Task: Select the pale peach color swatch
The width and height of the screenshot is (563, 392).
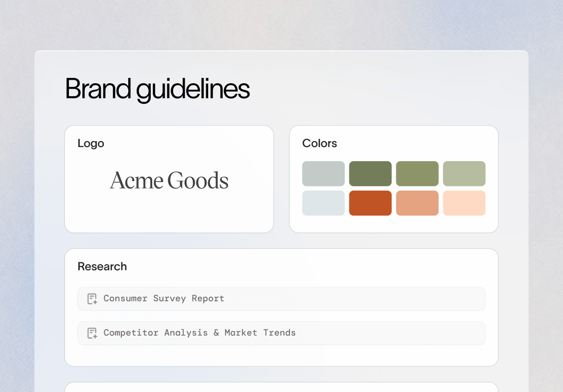Action: [x=464, y=203]
